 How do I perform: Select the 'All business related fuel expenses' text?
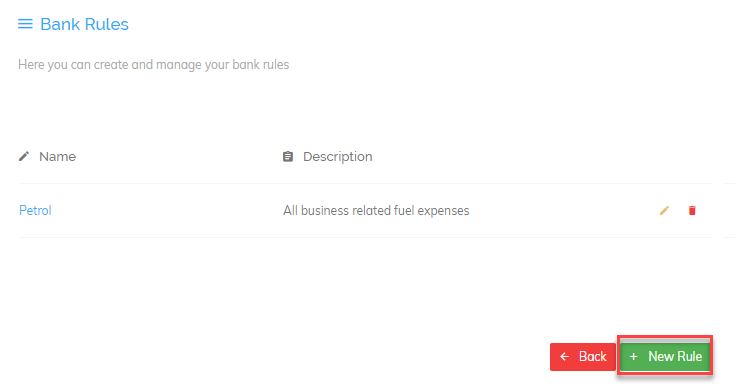pos(376,210)
